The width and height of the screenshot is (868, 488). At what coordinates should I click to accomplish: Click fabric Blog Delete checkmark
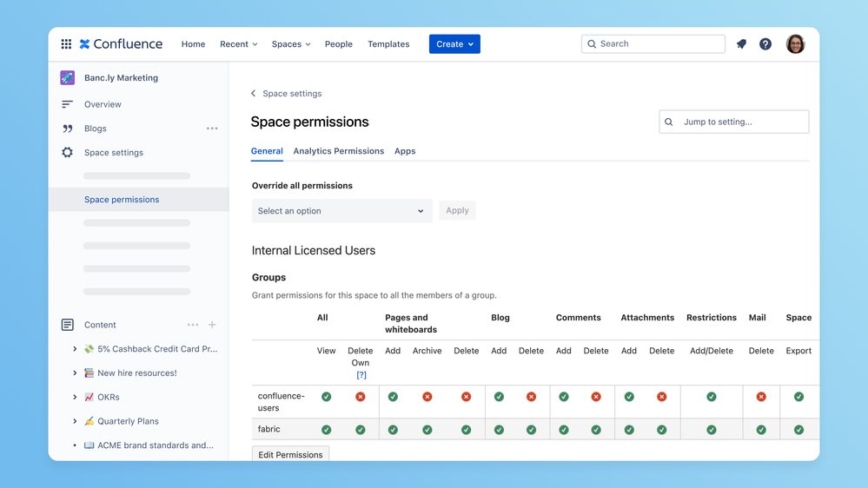[532, 429]
